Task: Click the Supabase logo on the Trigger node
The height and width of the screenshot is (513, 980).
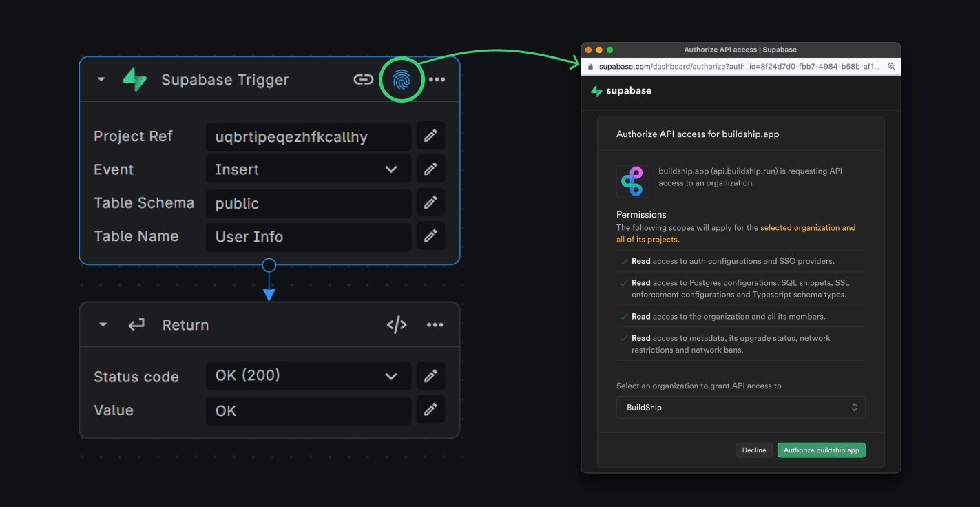Action: pyautogui.click(x=135, y=79)
